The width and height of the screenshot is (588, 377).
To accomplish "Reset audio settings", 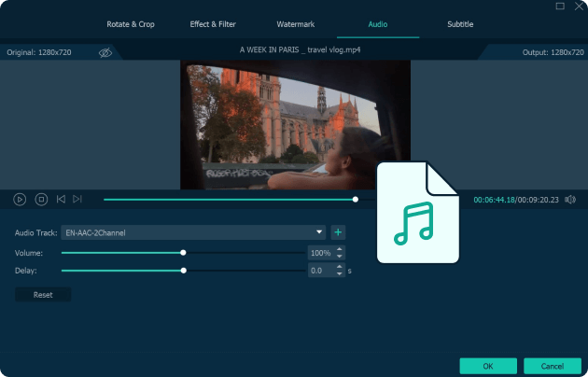I will (43, 295).
